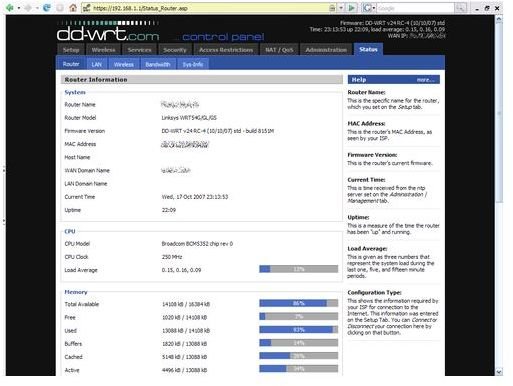
Task: Switch to the Wireless status sub-tab
Action: click(x=124, y=64)
